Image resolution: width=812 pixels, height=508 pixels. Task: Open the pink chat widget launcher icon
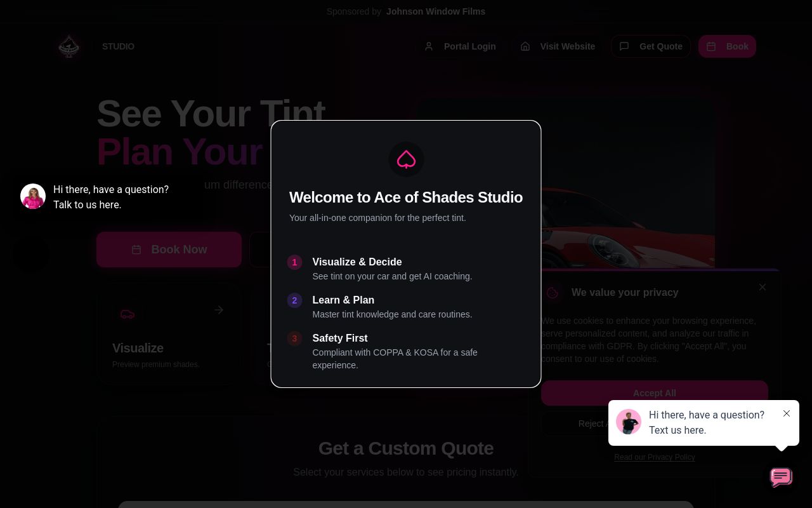pos(782,477)
